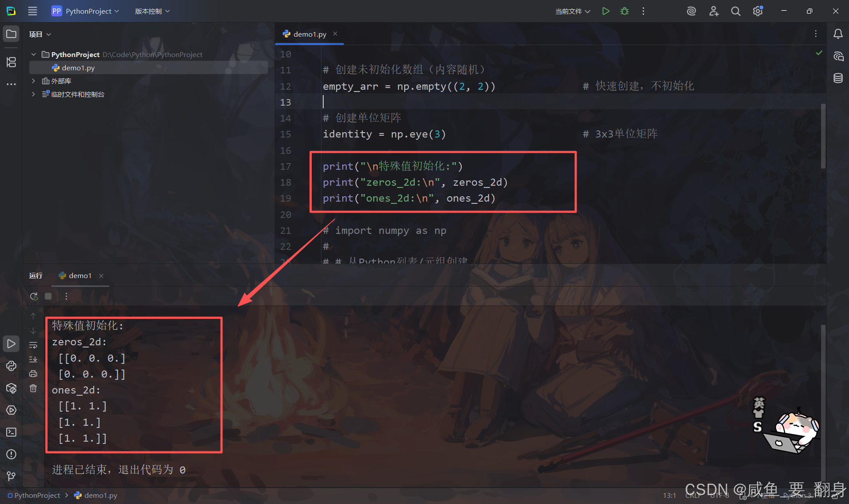Open the Git version control tool window

click(11, 476)
